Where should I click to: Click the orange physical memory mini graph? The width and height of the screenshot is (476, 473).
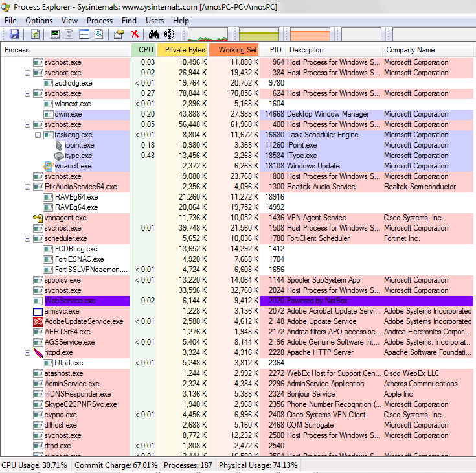click(x=310, y=34)
